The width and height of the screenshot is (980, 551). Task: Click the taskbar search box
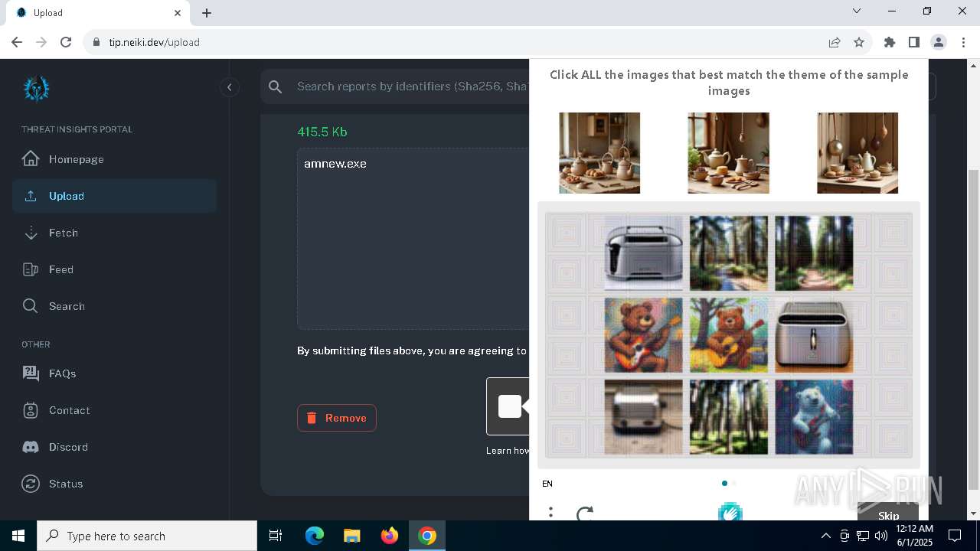tap(147, 536)
